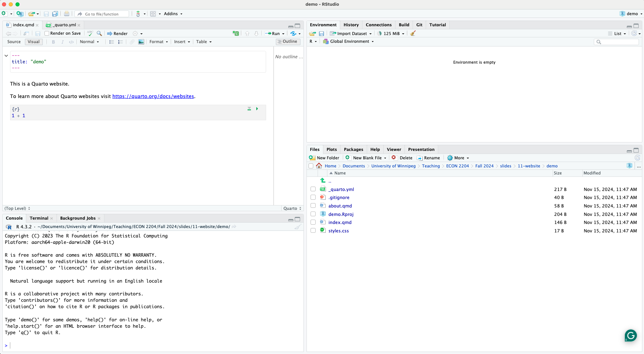Open the Normal paragraph style dropdown
644x354 pixels.
pos(89,42)
